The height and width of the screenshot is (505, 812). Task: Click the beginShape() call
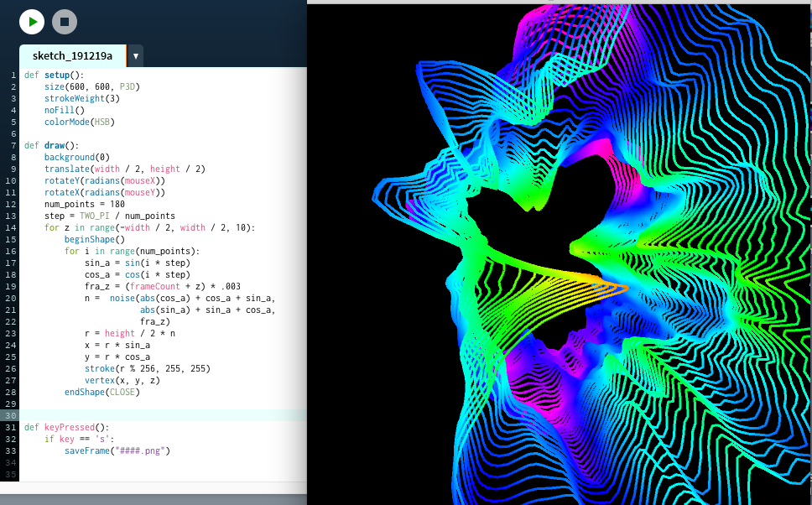(94, 239)
